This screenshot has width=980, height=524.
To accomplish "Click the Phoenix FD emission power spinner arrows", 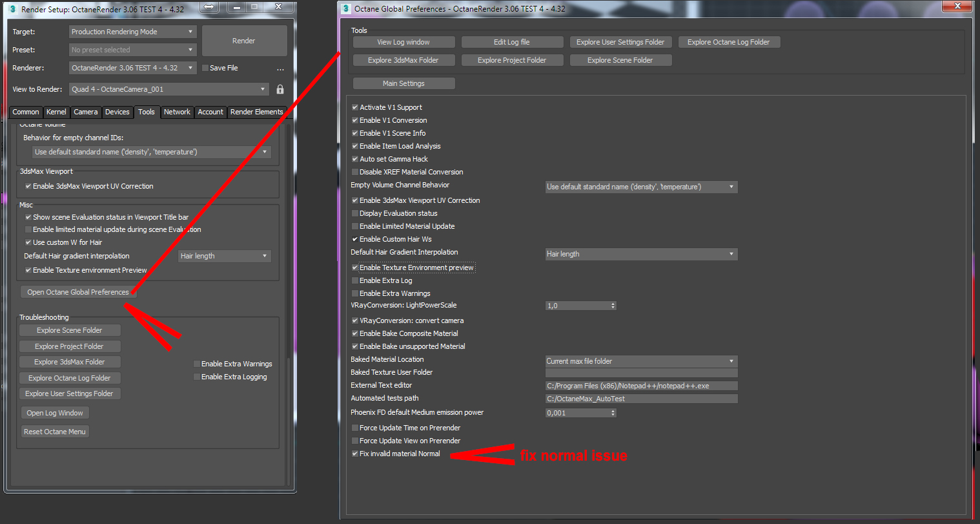I will (613, 413).
